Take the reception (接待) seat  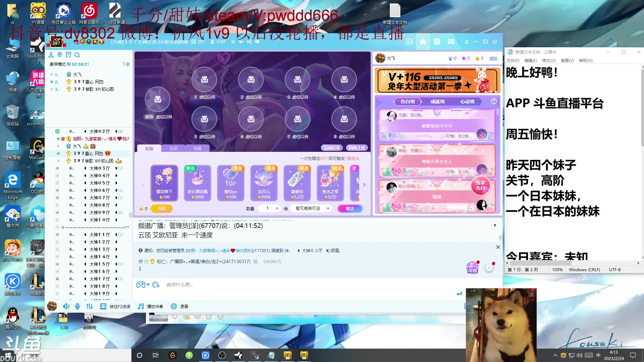pyautogui.click(x=158, y=99)
